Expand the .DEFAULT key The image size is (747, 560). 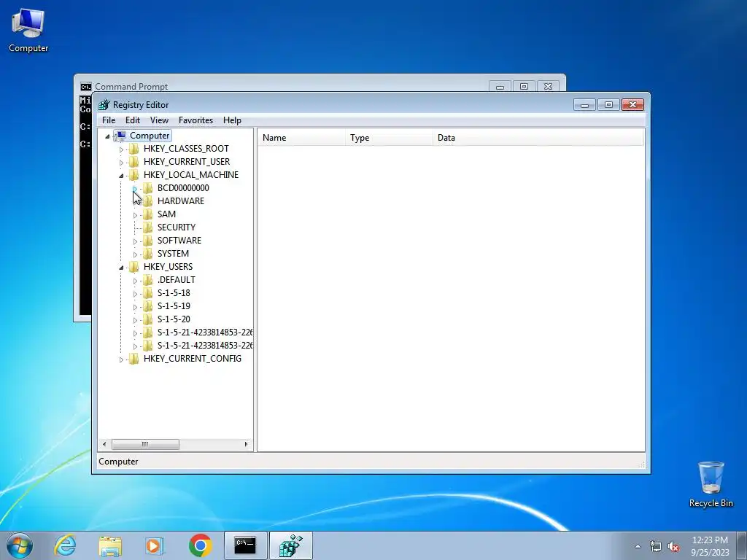[x=135, y=281]
